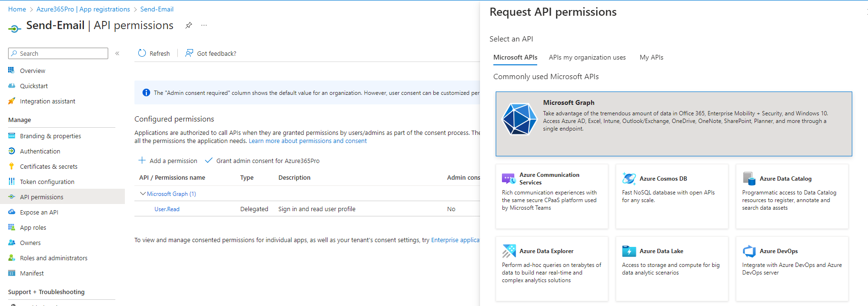Click the sidebar Search field

click(58, 53)
